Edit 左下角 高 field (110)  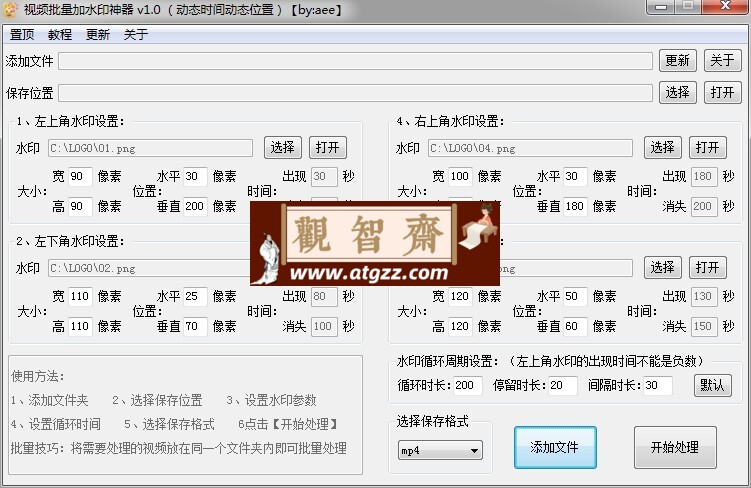pyautogui.click(x=80, y=327)
